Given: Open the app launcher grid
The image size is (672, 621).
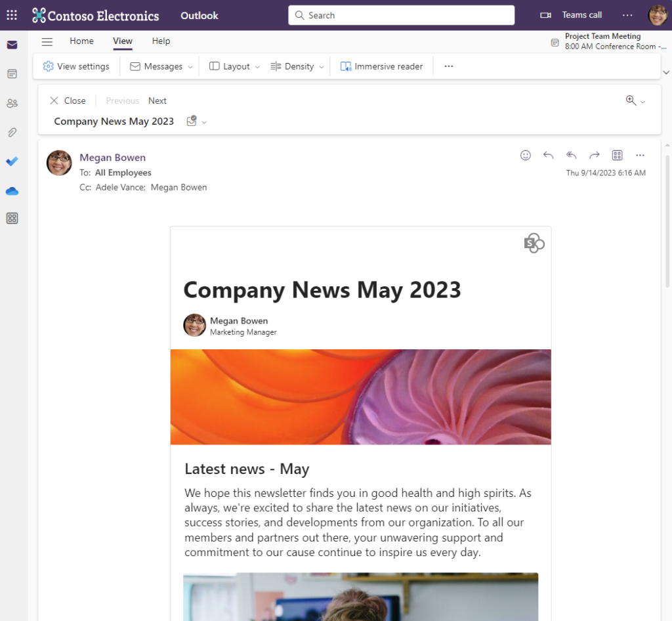Looking at the screenshot, I should tap(11, 14).
